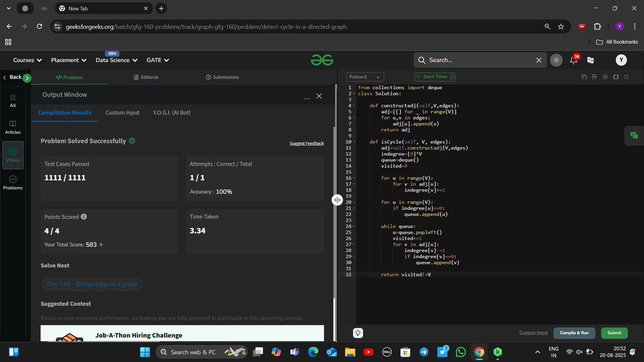Open the Submissions tab
Viewport: 644px width, 362px height.
tap(222, 77)
